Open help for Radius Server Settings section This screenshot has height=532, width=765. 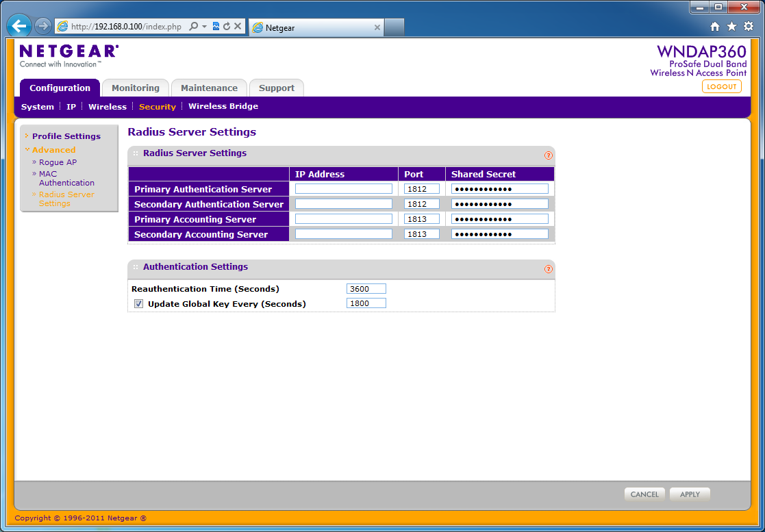click(549, 155)
